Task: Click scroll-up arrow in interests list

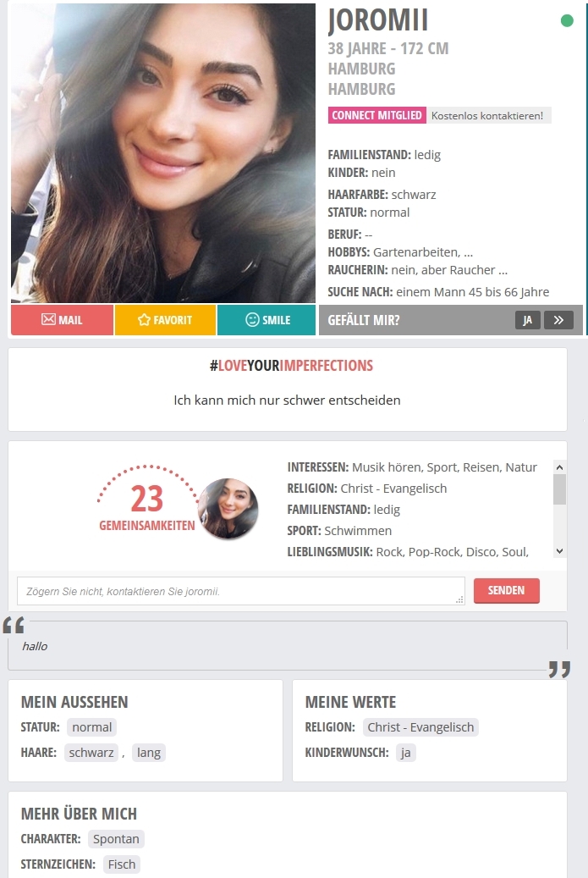Action: [559, 467]
